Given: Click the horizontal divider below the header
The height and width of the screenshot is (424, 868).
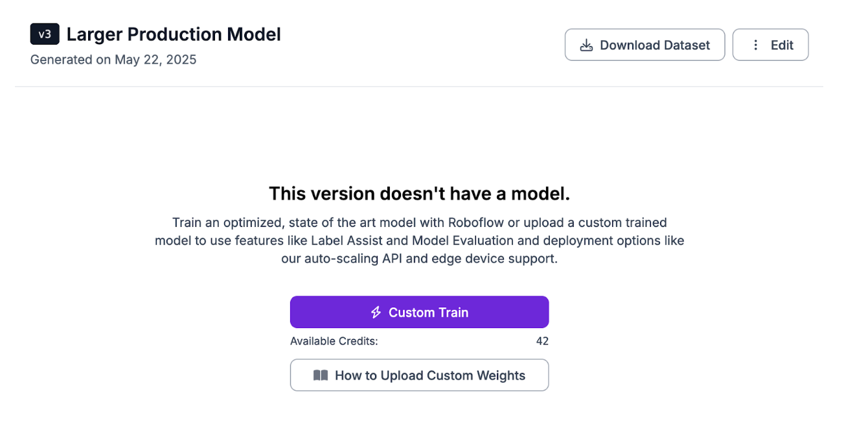Looking at the screenshot, I should click(418, 87).
